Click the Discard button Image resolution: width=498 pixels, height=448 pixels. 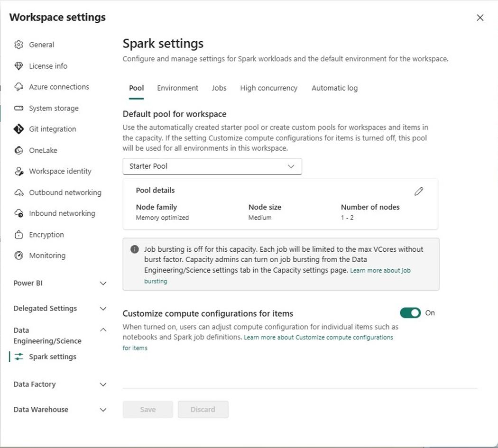point(203,410)
